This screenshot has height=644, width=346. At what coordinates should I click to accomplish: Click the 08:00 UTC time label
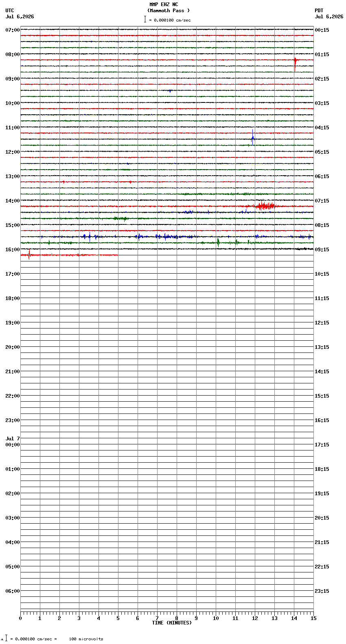click(13, 54)
